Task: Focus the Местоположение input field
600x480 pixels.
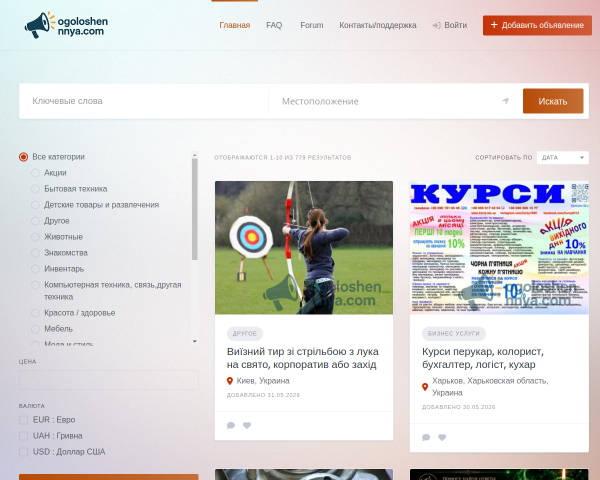Action: 390,101
